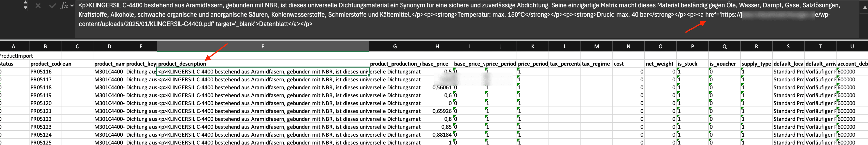Click the cost header cell
868x145 pixels.
click(x=628, y=64)
